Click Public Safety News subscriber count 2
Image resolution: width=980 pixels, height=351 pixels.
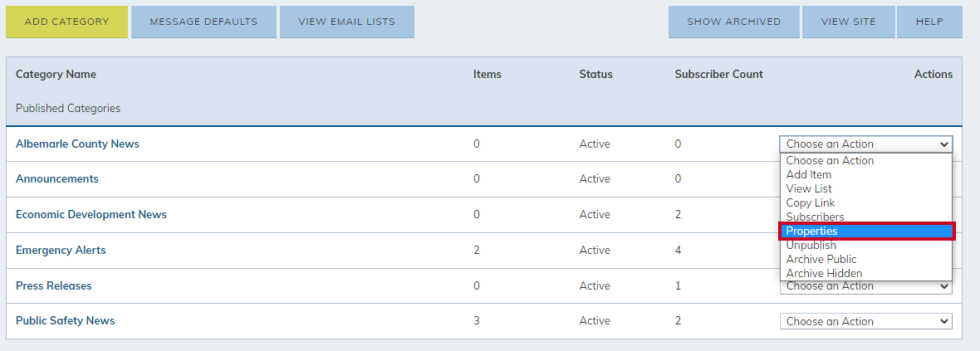point(679,320)
